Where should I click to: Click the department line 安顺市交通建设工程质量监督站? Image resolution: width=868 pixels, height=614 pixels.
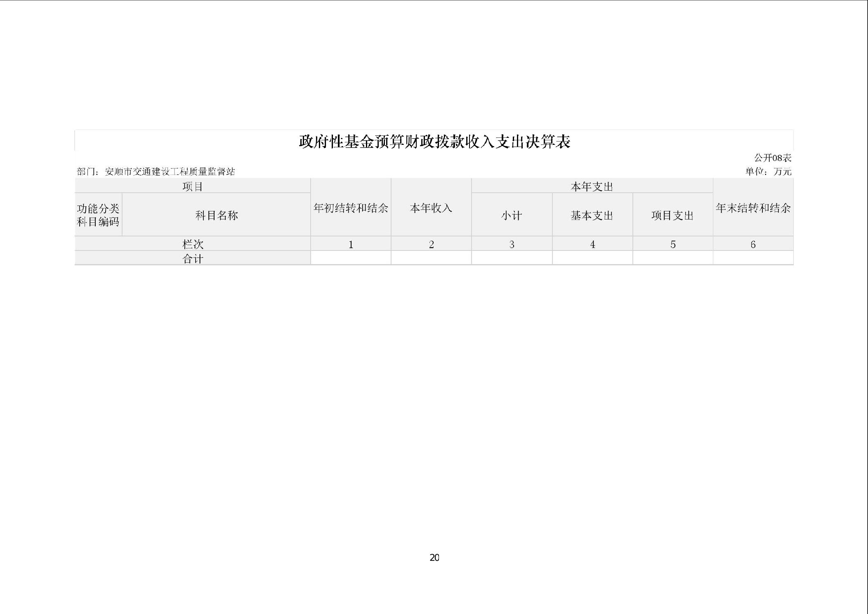pyautogui.click(x=156, y=172)
